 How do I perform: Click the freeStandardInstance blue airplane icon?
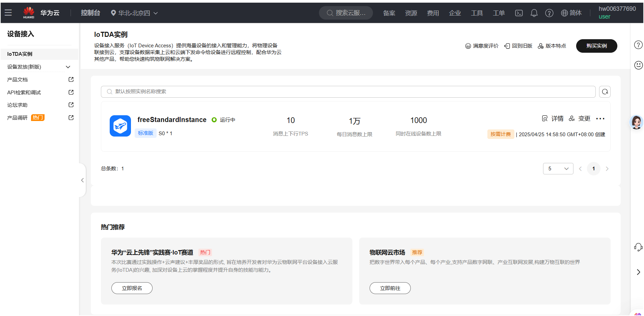tap(120, 126)
